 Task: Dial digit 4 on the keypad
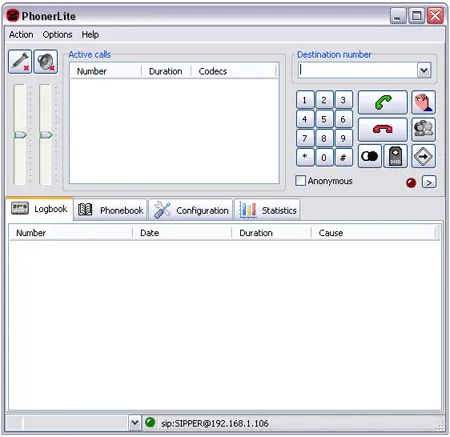[305, 119]
